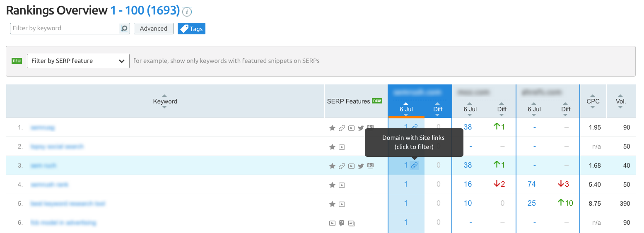Sort by the CPC column header
This screenshot has width=644, height=233.
(593, 101)
